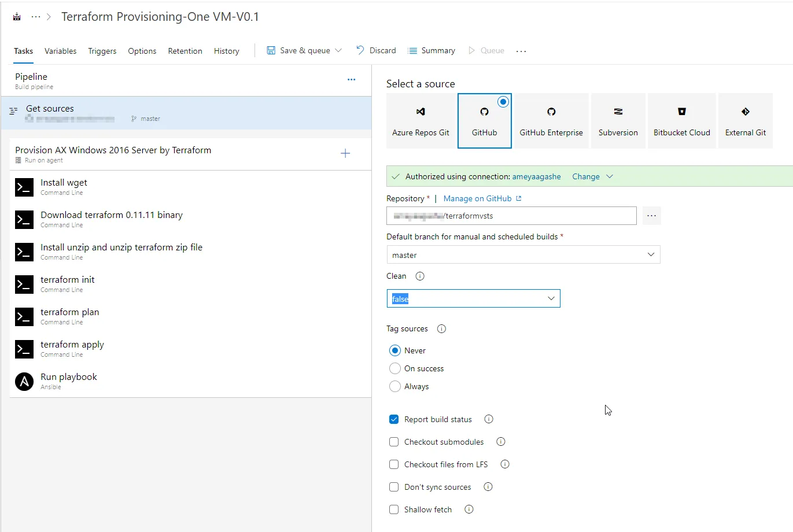Click the terraform init task icon
793x532 pixels.
24,284
